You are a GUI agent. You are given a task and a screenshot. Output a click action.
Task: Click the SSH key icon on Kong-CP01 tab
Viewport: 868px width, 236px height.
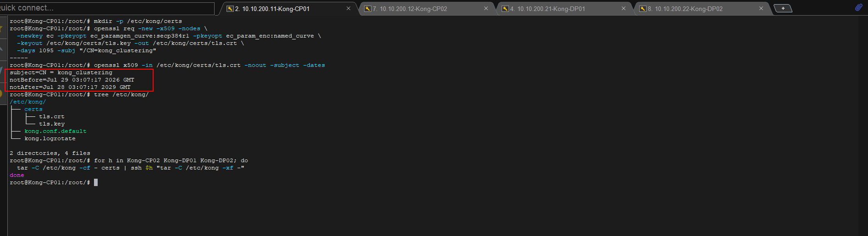click(230, 9)
